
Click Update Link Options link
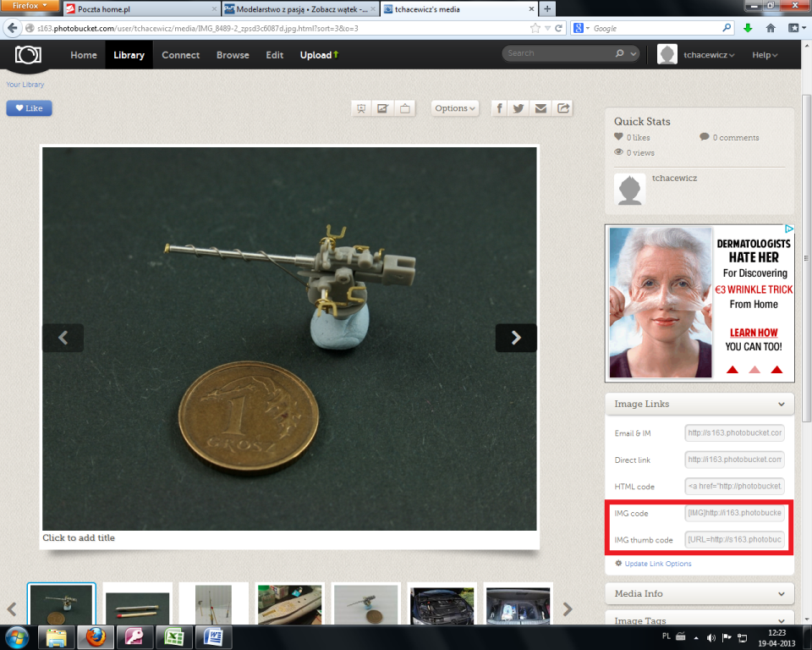coord(658,564)
